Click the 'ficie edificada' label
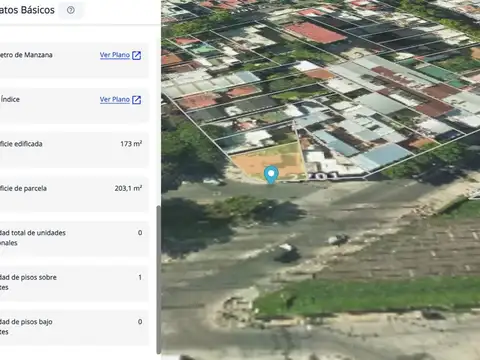 tap(21, 144)
